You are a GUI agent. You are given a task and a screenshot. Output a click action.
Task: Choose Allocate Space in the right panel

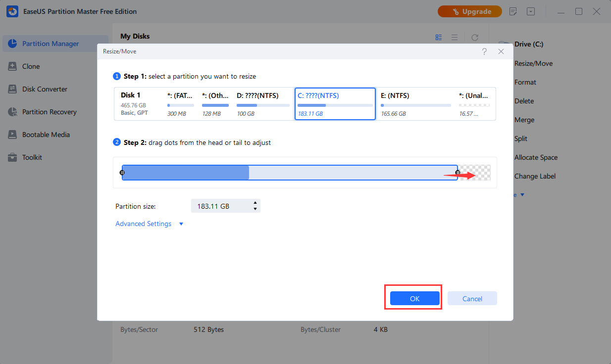[x=536, y=157]
